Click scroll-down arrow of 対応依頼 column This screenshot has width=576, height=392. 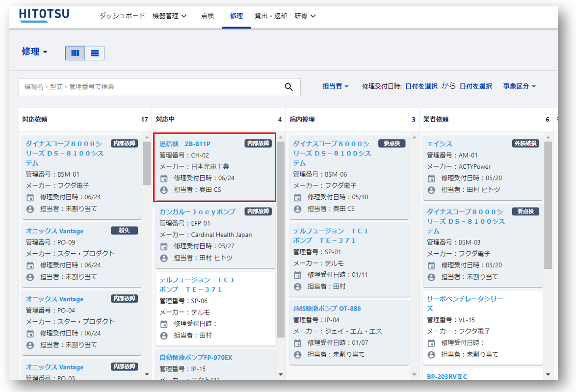coord(147,374)
